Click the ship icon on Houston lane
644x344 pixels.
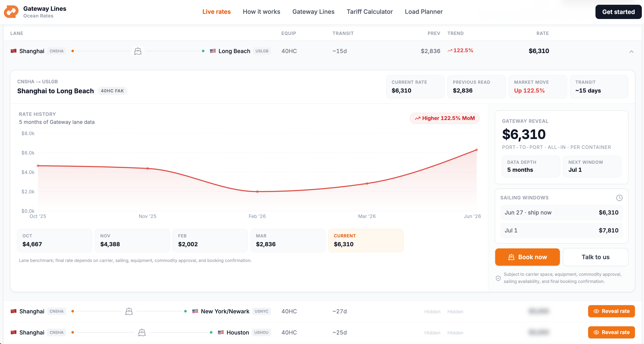coord(142,333)
